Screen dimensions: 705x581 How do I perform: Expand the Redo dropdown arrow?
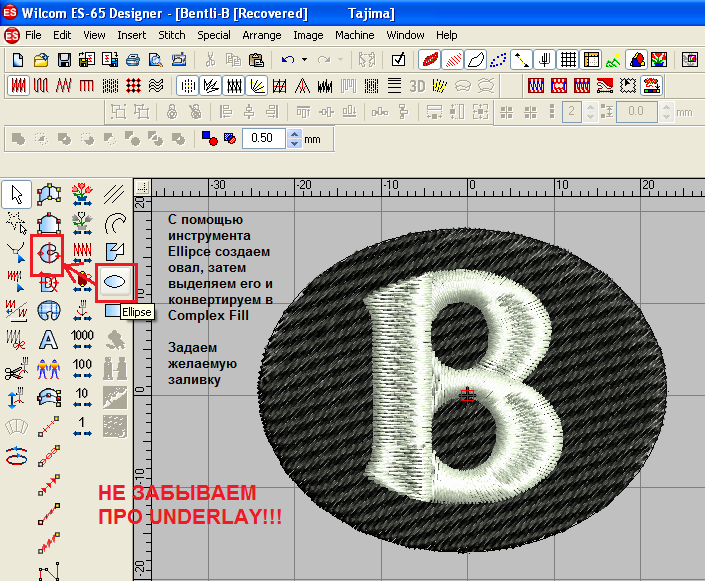point(341,60)
